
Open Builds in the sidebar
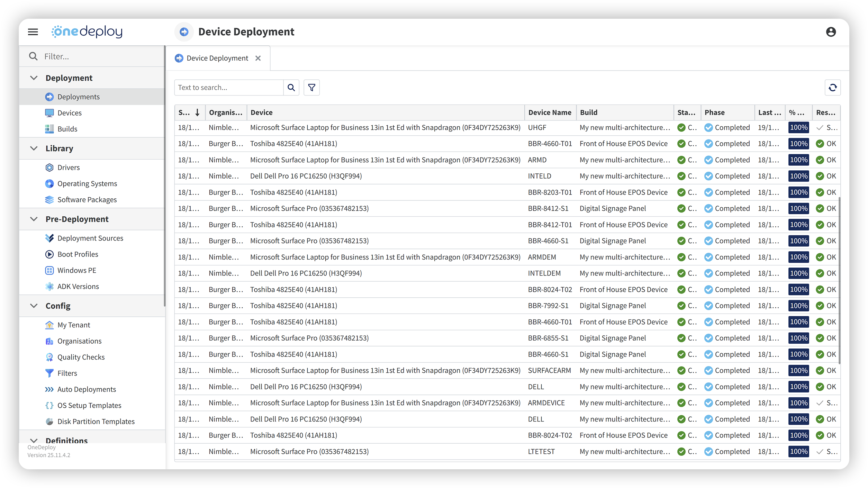67,129
